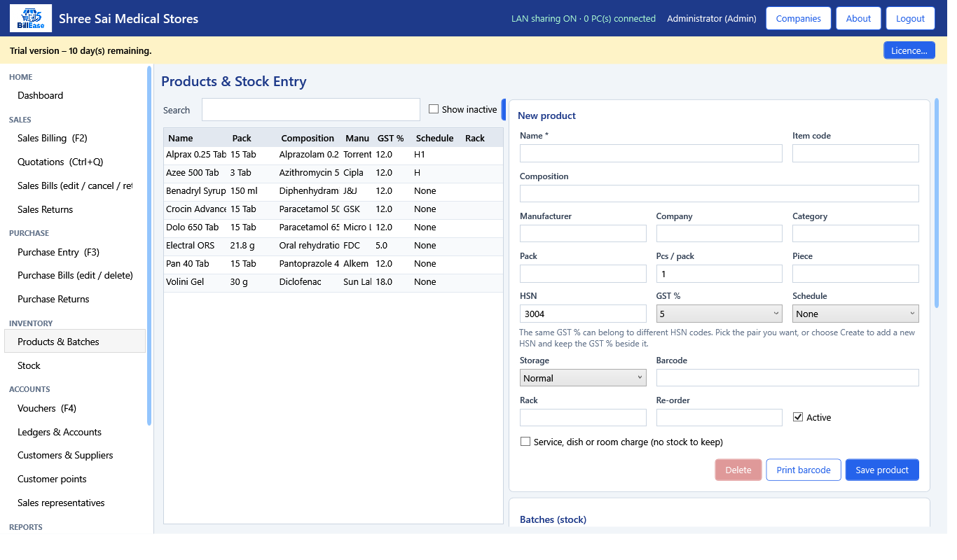Click the product Search field

(311, 110)
